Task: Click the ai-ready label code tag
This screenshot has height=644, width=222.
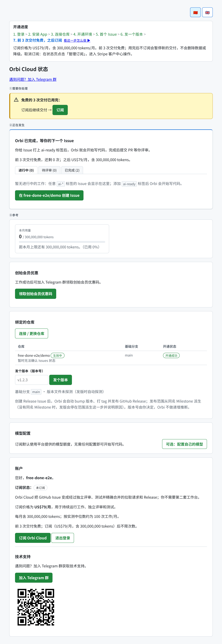Action: pyautogui.click(x=129, y=184)
